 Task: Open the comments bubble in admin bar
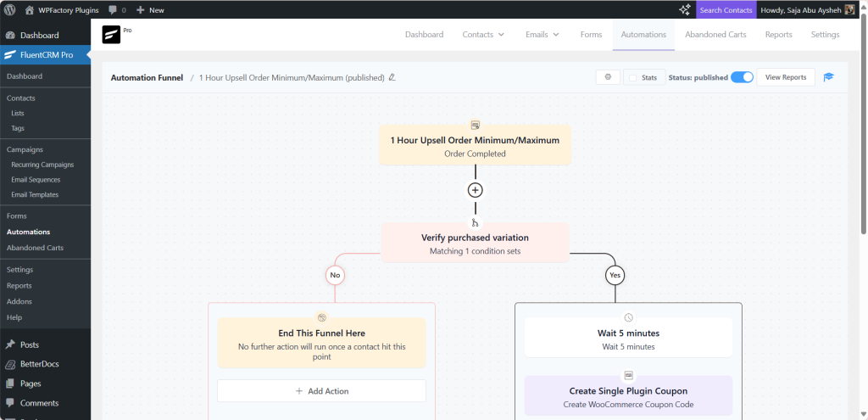pyautogui.click(x=117, y=10)
